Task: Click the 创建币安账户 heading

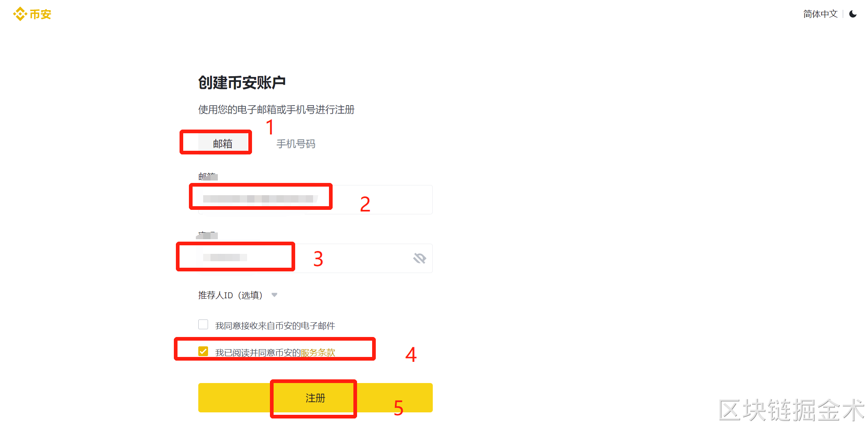Action: 242,83
